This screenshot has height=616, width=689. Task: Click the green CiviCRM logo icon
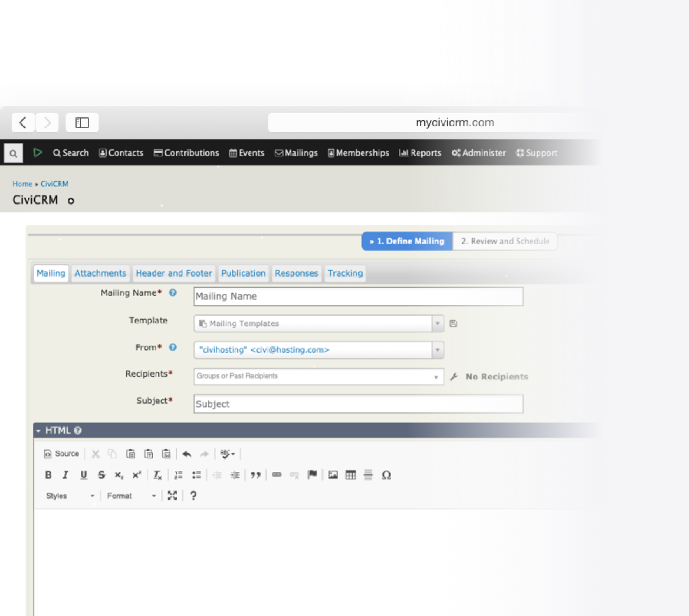pyautogui.click(x=37, y=153)
